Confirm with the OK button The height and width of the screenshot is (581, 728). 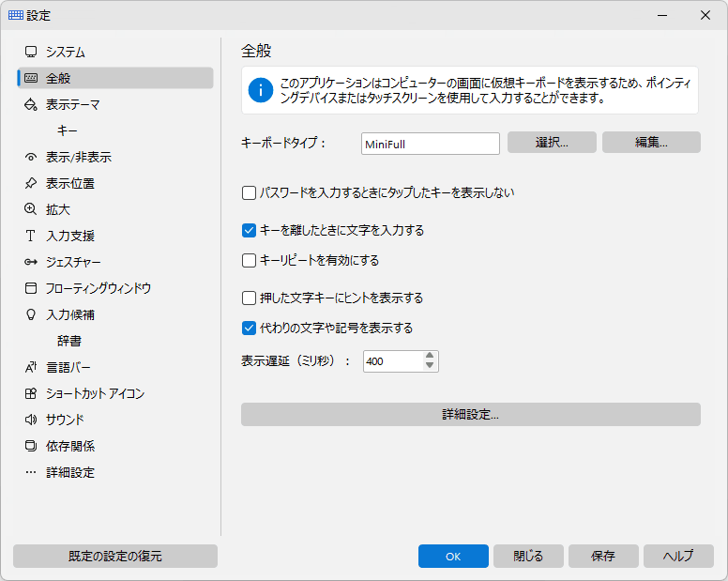coord(453,556)
